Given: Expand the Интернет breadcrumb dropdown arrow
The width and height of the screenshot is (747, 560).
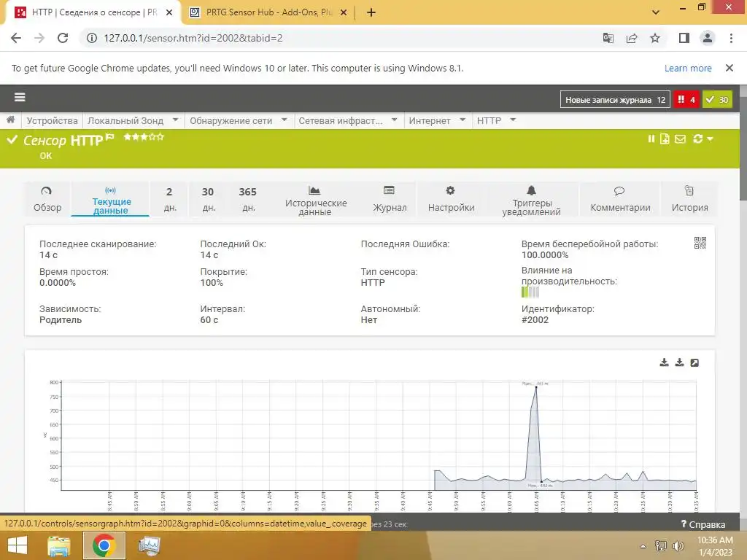Looking at the screenshot, I should 462,120.
